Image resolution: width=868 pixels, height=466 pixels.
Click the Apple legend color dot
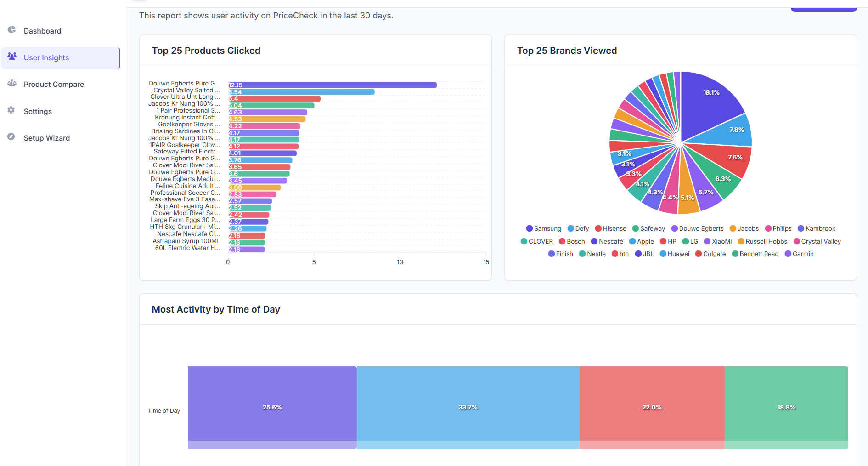pos(632,241)
